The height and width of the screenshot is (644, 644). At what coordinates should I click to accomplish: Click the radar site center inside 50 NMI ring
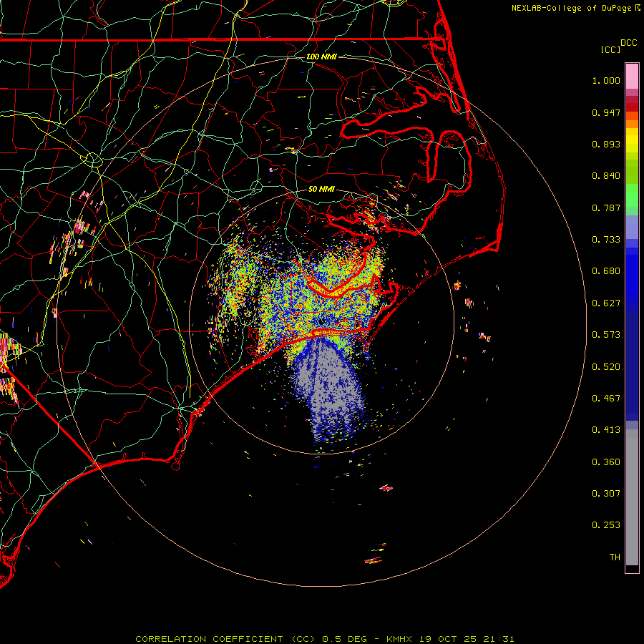click(x=321, y=321)
